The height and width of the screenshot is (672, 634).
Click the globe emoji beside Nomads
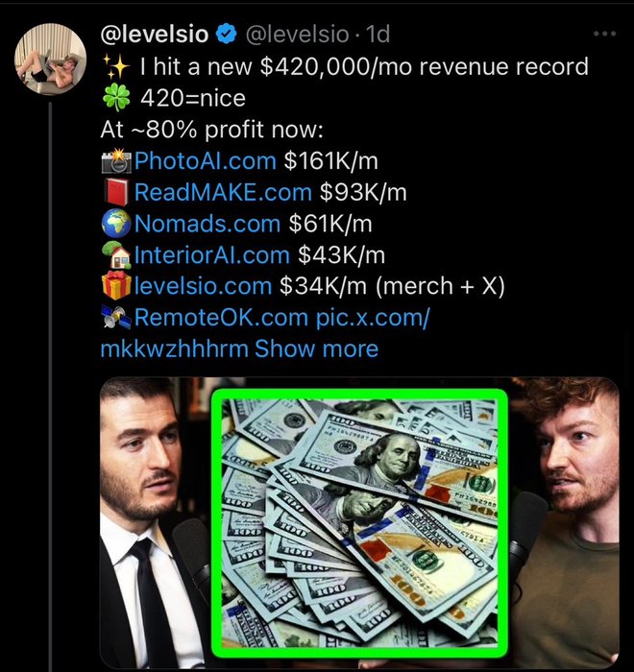pyautogui.click(x=116, y=224)
